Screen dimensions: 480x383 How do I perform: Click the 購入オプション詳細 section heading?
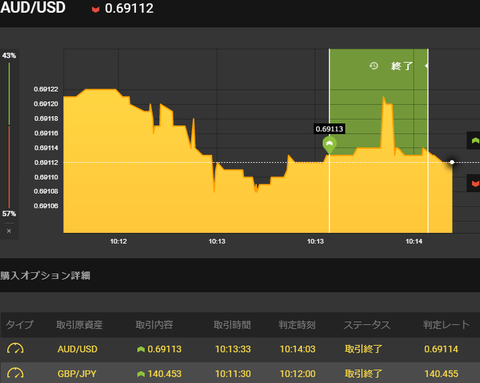pos(45,275)
